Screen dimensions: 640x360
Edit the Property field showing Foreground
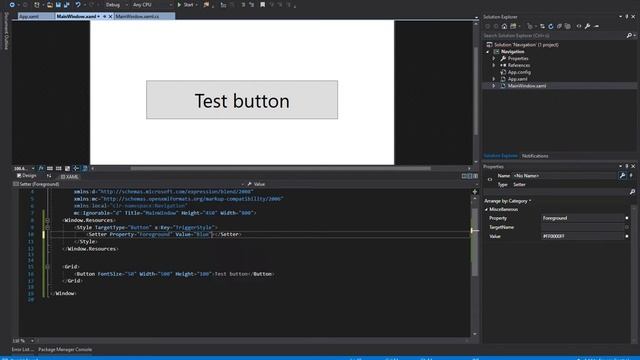(x=582, y=218)
